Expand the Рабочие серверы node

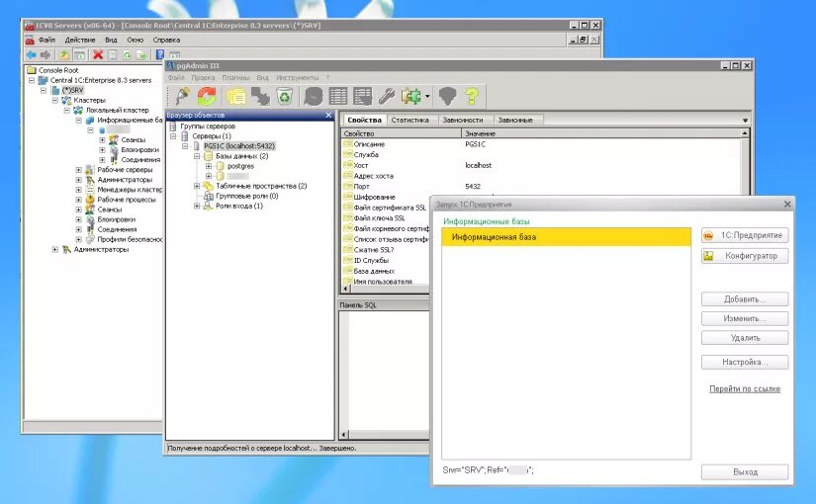(78, 170)
